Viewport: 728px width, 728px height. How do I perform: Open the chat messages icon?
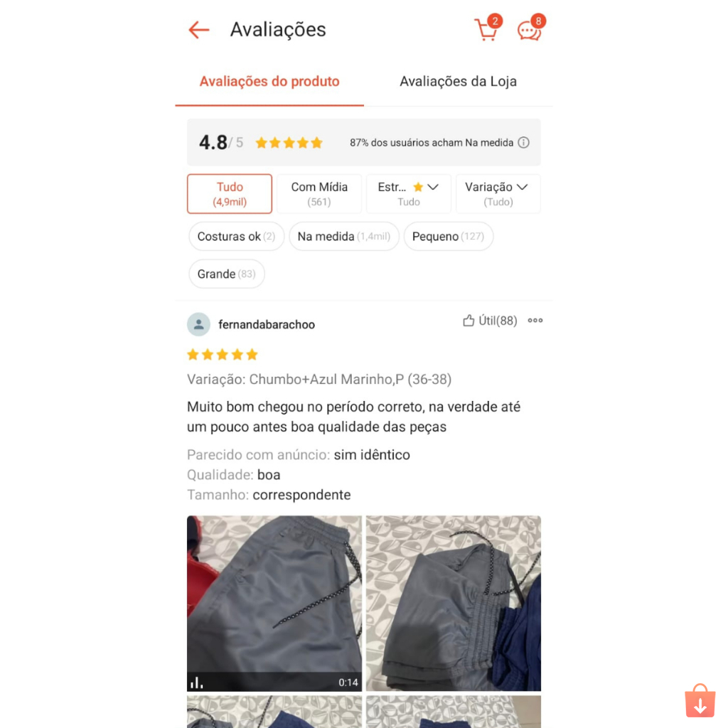530,31
